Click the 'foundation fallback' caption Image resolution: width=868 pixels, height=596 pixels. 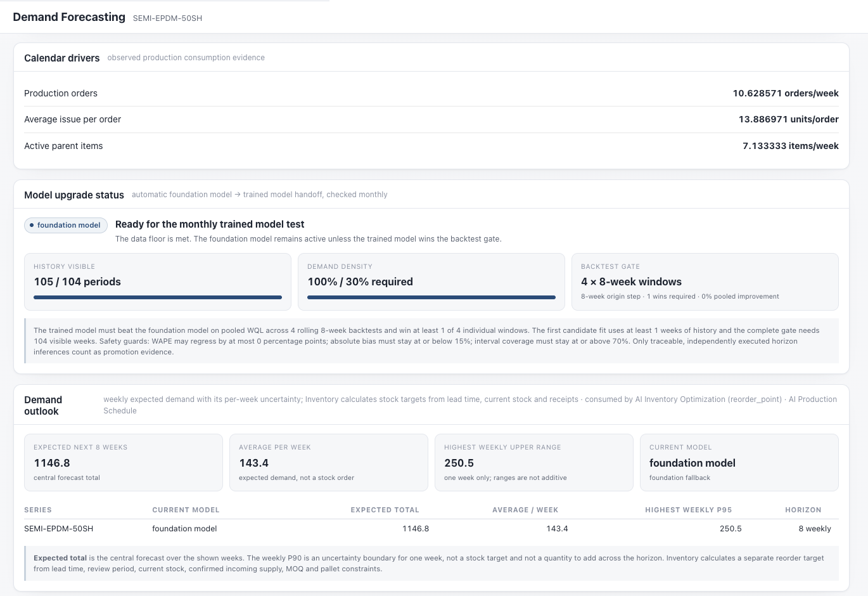pyautogui.click(x=680, y=478)
